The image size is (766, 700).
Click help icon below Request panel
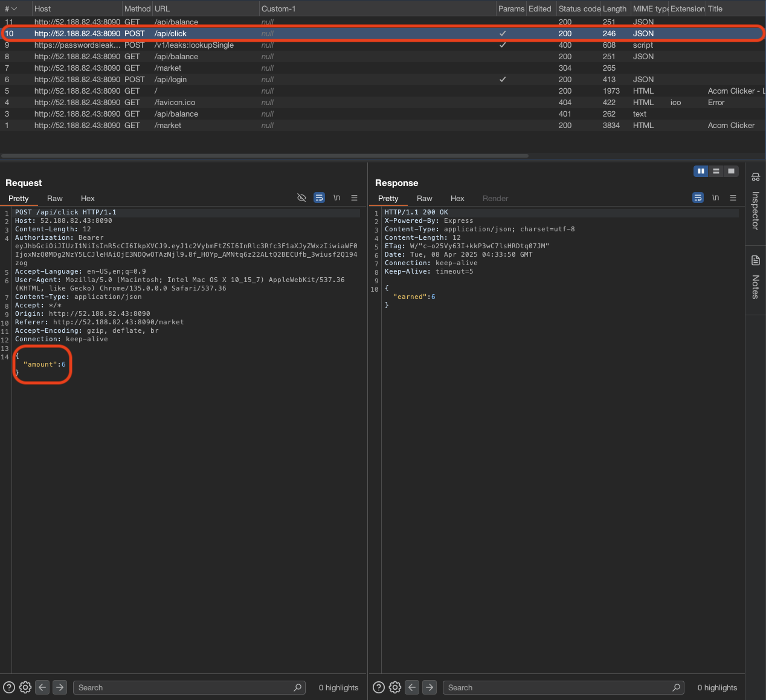9,687
